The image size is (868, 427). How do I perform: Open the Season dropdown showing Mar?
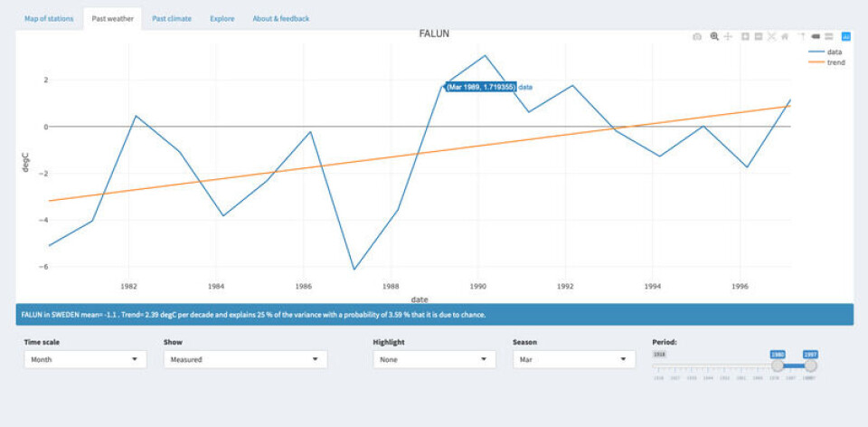click(x=573, y=359)
